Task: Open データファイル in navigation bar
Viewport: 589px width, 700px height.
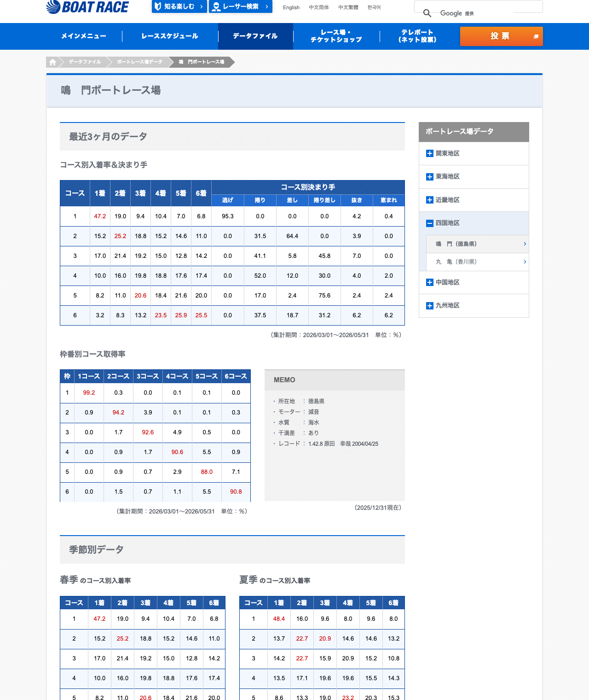Action: [x=255, y=36]
